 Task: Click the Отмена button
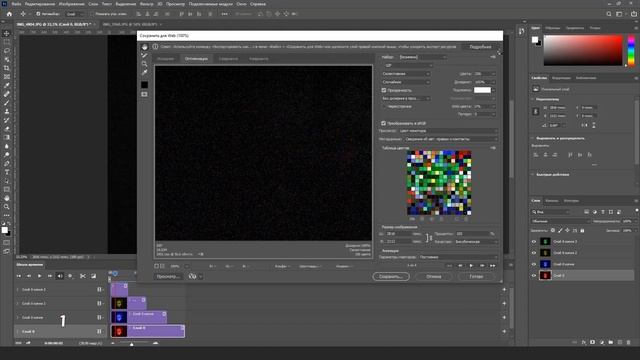pos(434,276)
